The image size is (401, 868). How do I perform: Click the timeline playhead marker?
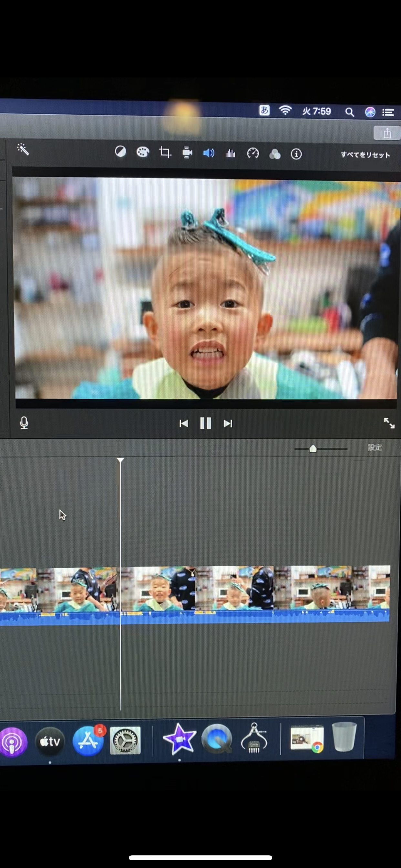click(x=120, y=460)
